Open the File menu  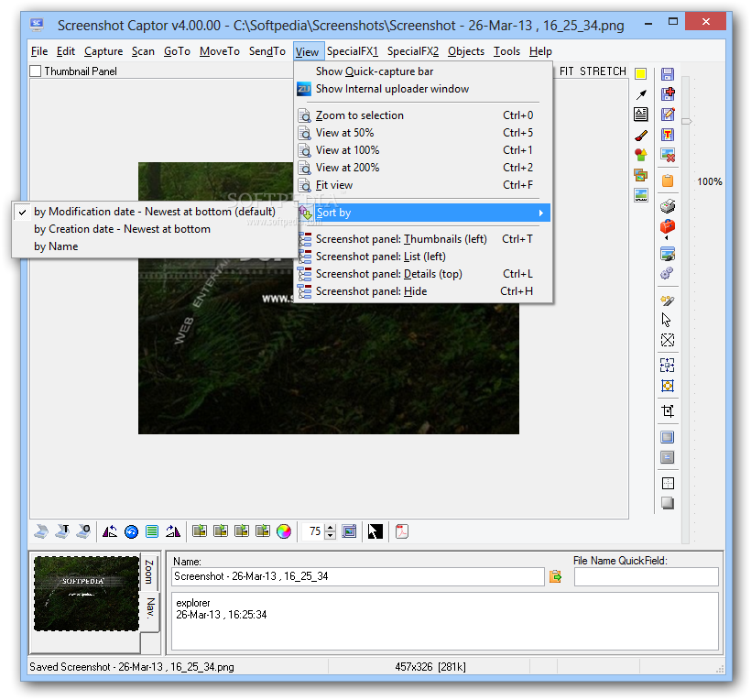point(39,51)
